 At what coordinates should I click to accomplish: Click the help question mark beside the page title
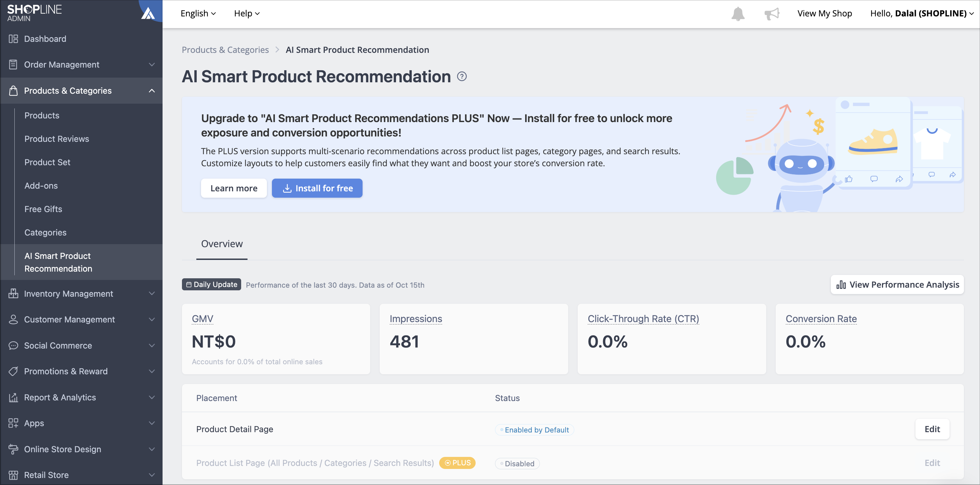pyautogui.click(x=462, y=77)
